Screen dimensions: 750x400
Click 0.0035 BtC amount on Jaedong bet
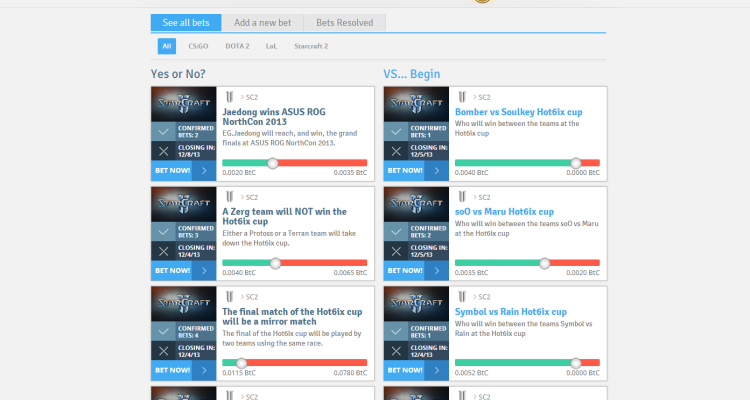tap(350, 173)
